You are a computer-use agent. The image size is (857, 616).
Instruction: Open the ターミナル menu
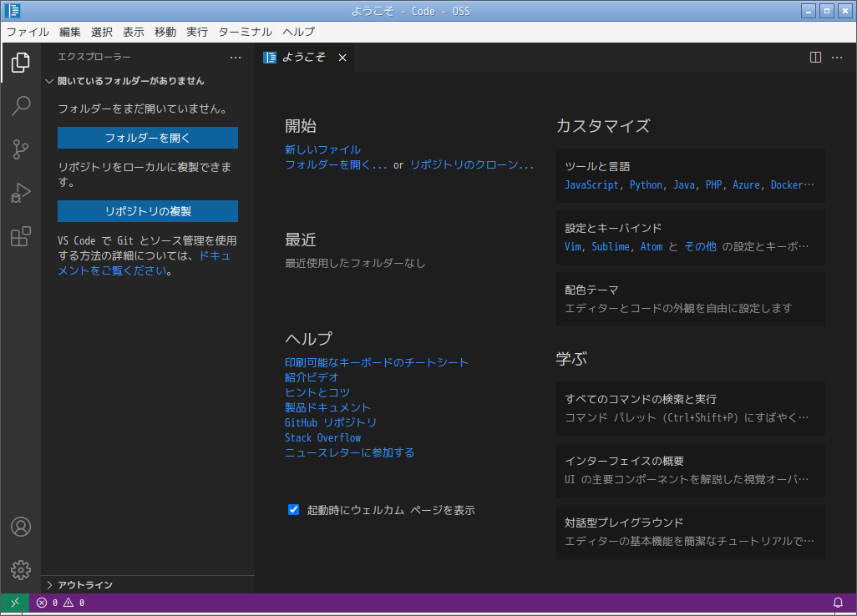coord(245,32)
